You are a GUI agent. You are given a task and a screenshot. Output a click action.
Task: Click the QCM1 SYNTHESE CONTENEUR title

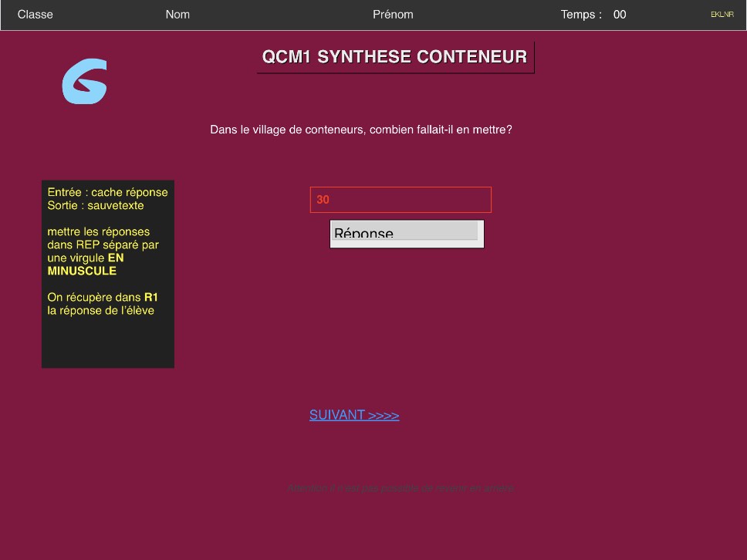pyautogui.click(x=395, y=57)
